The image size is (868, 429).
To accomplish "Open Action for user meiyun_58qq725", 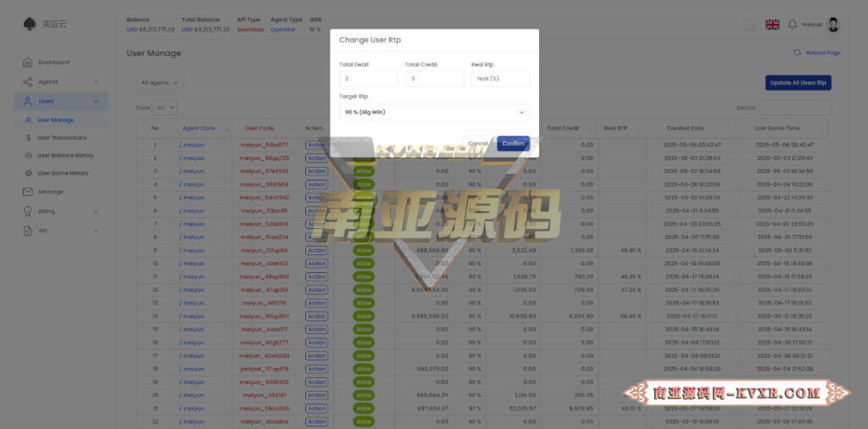I will pyautogui.click(x=317, y=158).
